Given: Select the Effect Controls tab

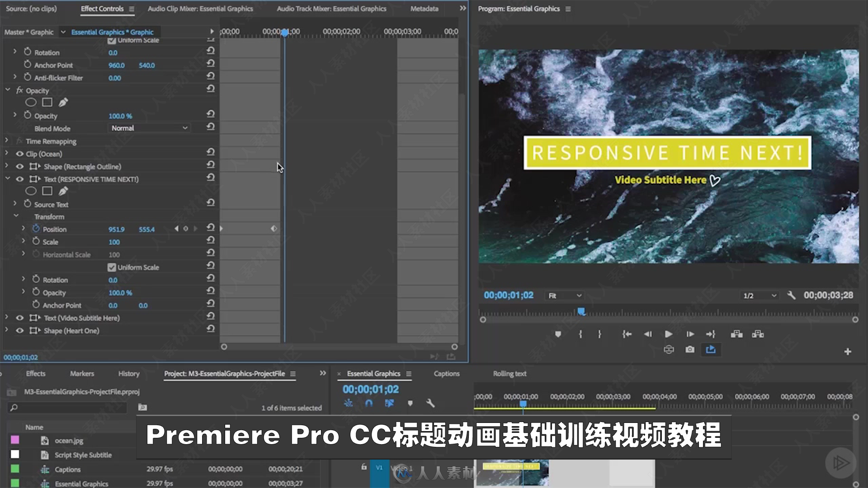Looking at the screenshot, I should 100,8.
